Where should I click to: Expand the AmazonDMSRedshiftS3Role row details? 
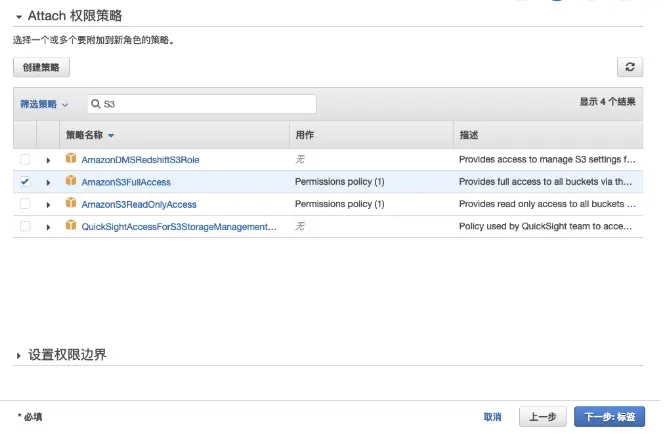[x=48, y=160]
